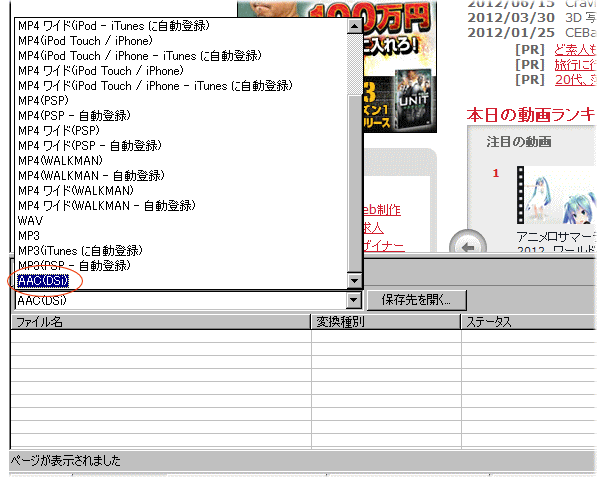Select highlighted AAC(DSi) list entry

pos(43,281)
